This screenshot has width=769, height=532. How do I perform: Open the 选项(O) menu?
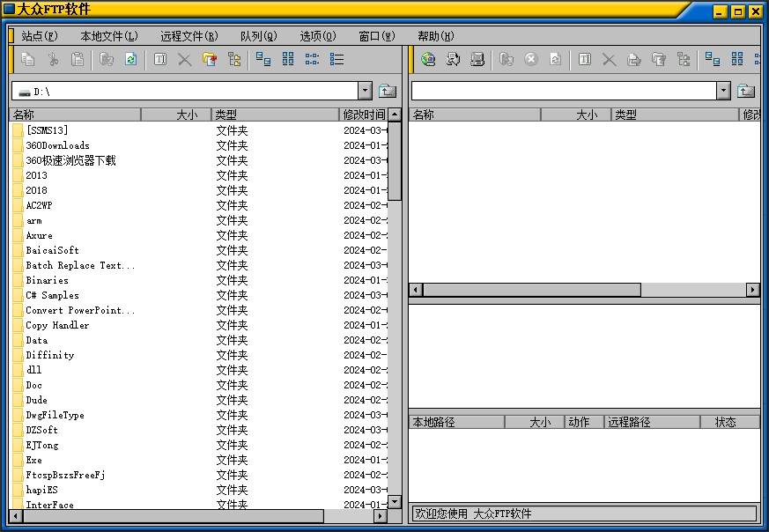pyautogui.click(x=318, y=36)
